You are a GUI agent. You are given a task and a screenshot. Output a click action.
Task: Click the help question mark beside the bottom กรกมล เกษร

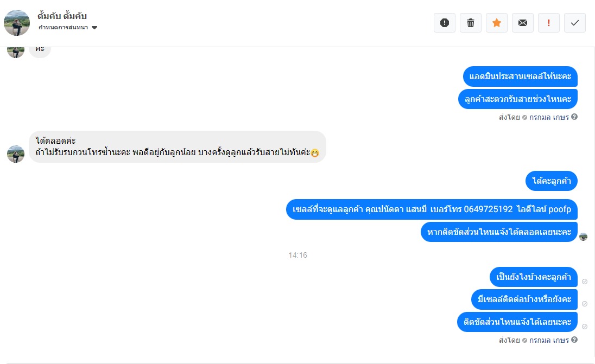tap(574, 340)
